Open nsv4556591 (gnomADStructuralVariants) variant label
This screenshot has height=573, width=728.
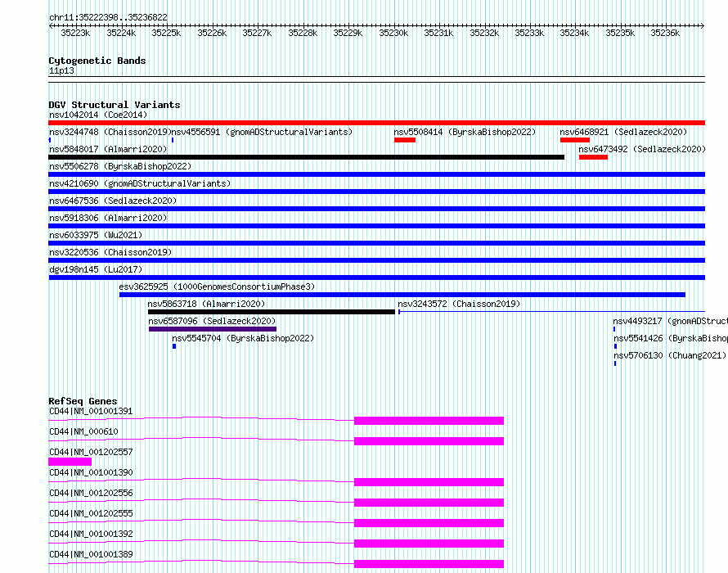pyautogui.click(x=263, y=132)
